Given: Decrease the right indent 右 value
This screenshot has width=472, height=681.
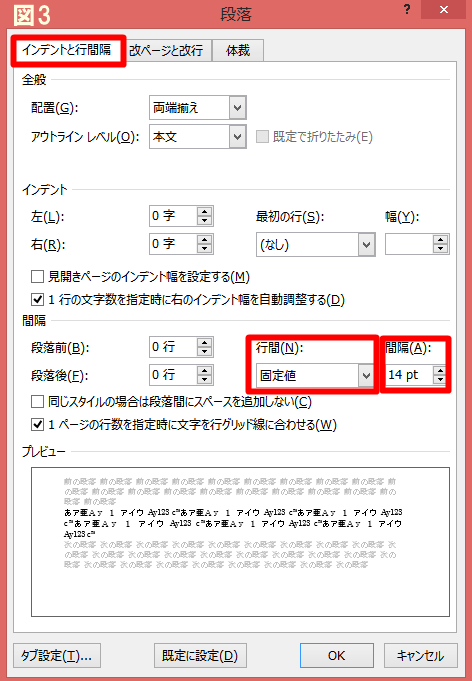Looking at the screenshot, I should pyautogui.click(x=204, y=248).
